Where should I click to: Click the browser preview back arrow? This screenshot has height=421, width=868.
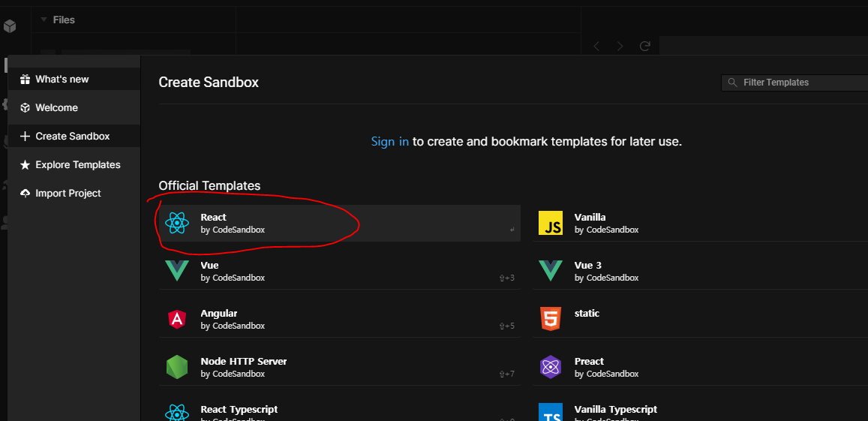[x=596, y=47]
